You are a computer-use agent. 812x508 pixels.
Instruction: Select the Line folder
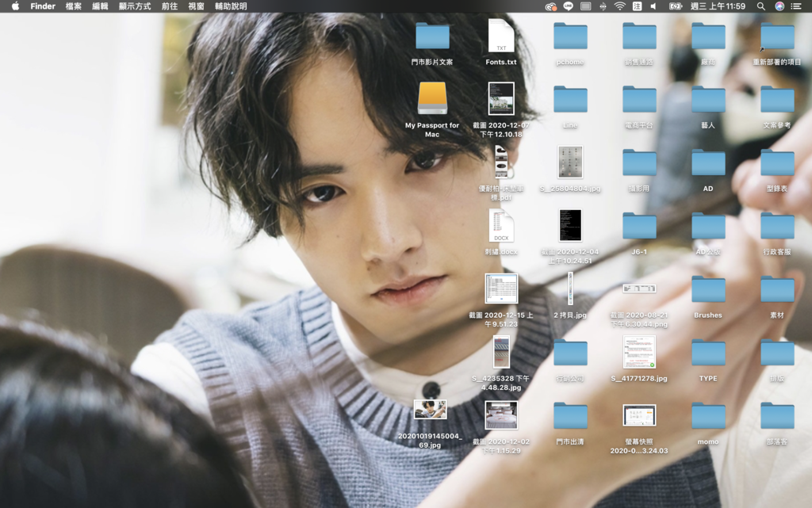click(x=570, y=99)
